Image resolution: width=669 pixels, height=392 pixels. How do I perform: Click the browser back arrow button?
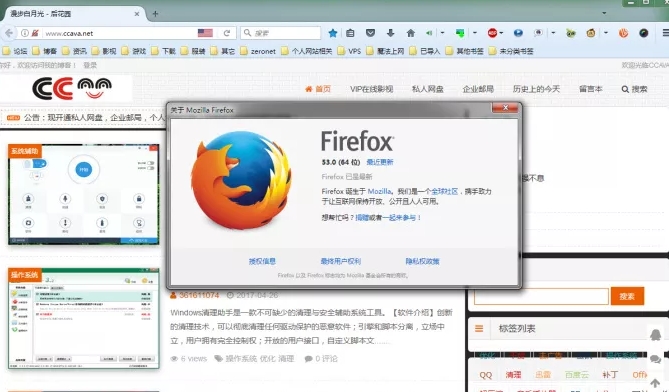(x=9, y=33)
